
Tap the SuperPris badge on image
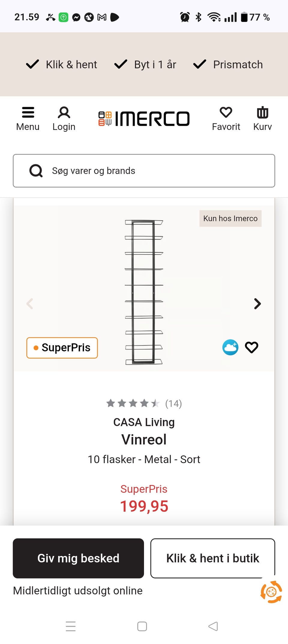pos(62,348)
